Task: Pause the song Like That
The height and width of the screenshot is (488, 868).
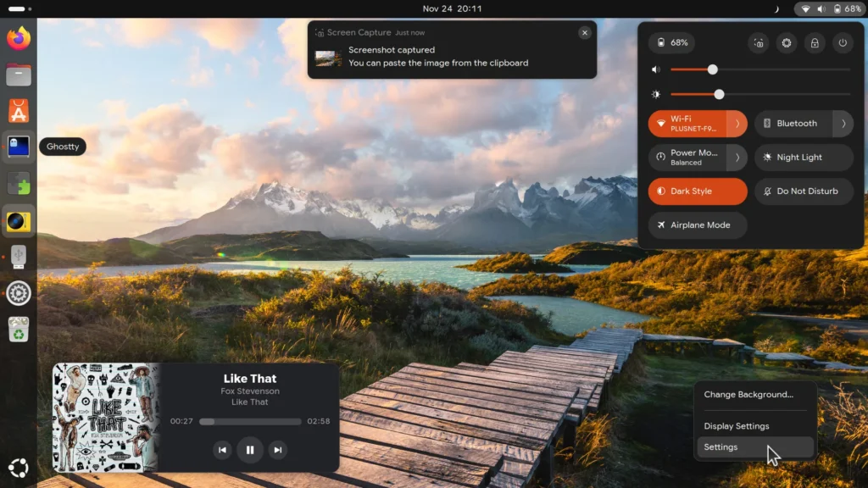Action: click(249, 450)
